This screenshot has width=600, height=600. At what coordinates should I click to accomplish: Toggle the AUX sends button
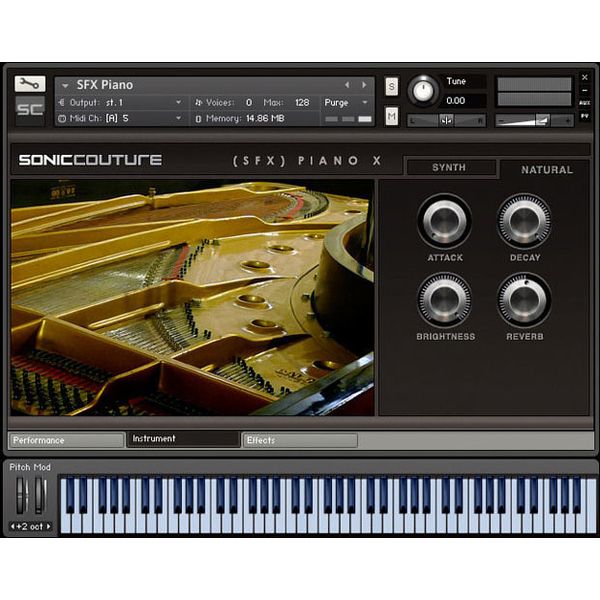585,103
